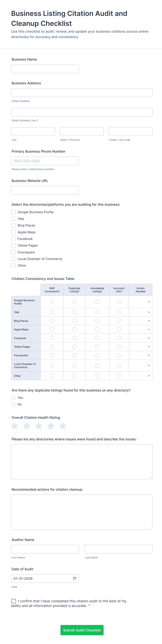Click the second rating star
Image resolution: width=162 pixels, height=644 pixels.
(27, 426)
